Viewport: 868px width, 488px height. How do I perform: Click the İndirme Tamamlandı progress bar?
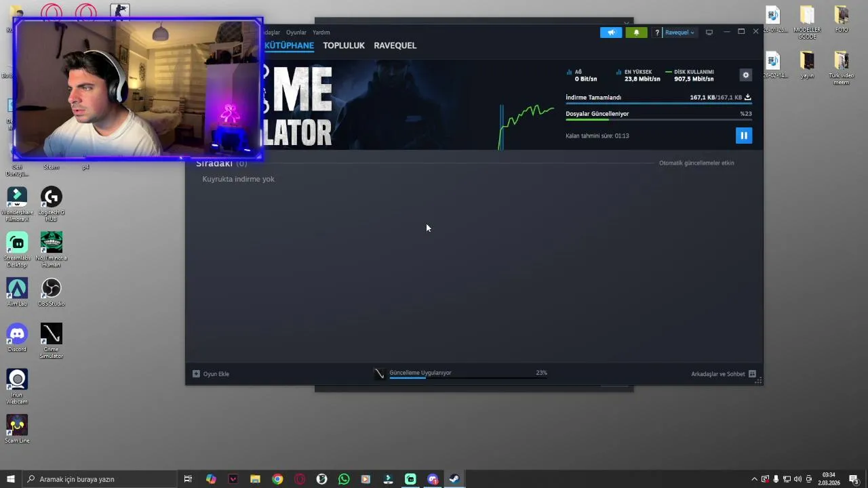point(658,103)
